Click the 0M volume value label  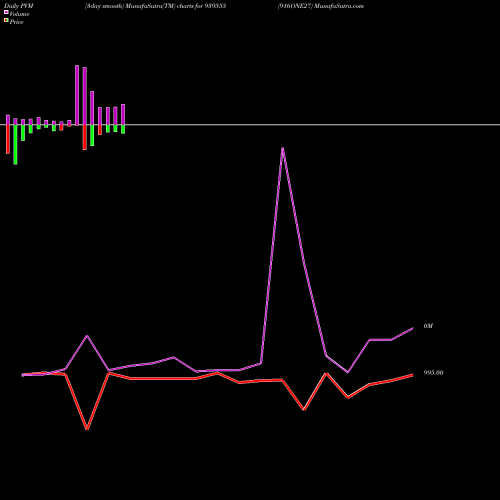428,326
